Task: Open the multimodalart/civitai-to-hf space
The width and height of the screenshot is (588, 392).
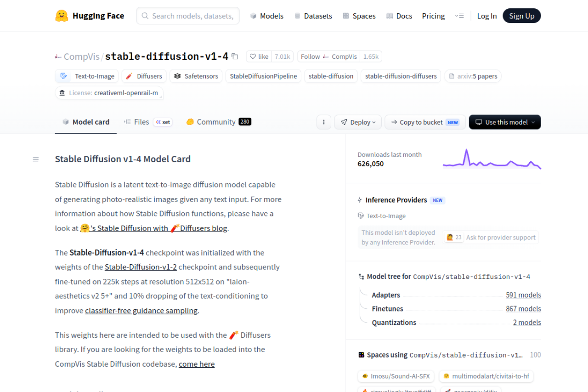Action: click(486, 376)
